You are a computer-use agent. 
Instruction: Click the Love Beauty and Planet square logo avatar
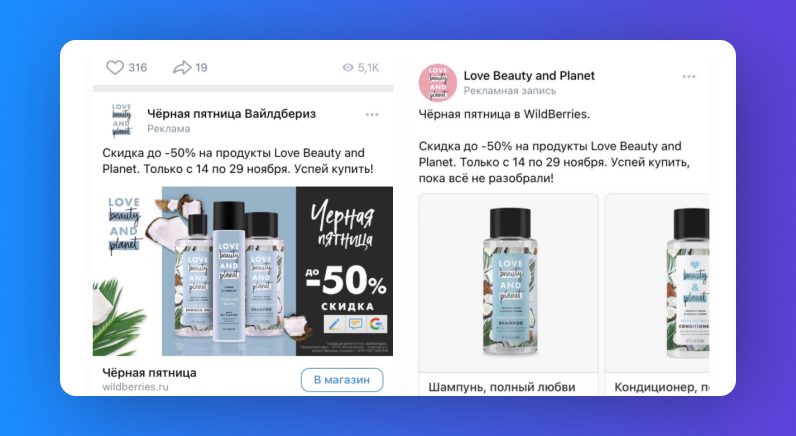(121, 120)
